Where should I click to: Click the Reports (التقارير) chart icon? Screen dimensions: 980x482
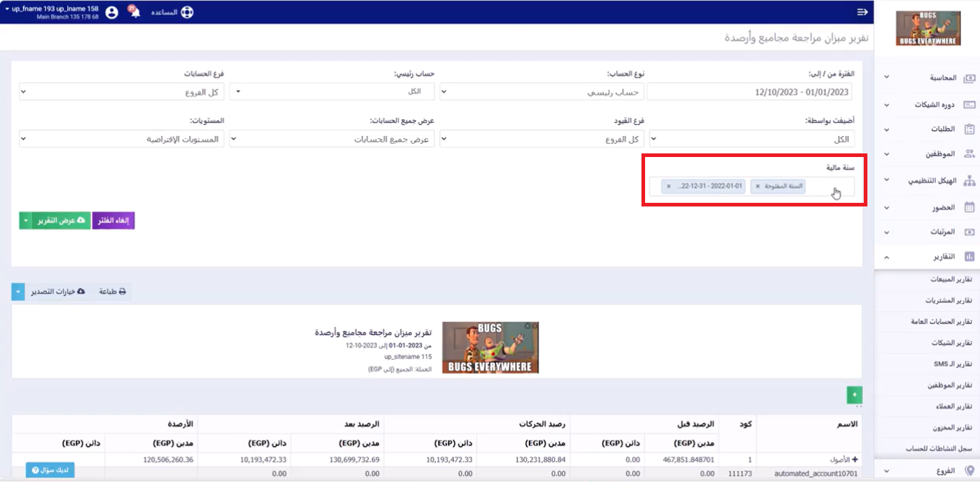point(969,257)
